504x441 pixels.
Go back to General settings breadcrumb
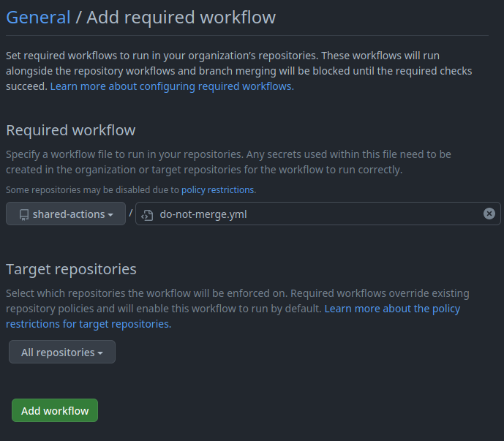38,17
